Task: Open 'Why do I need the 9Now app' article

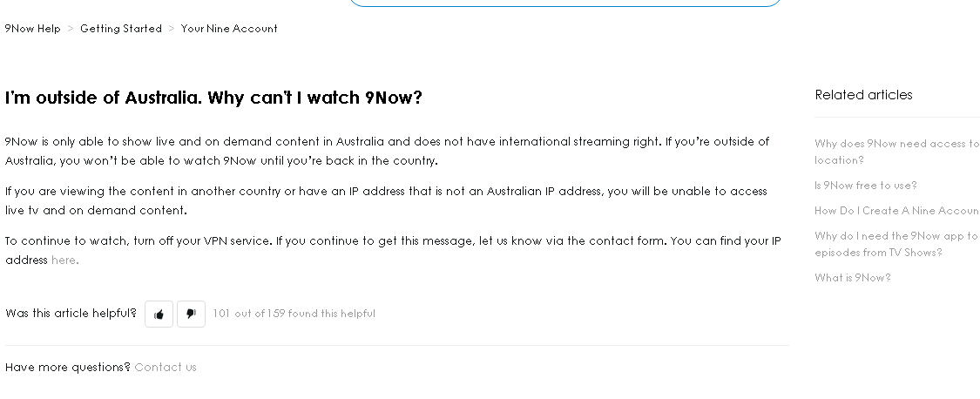Action: coord(897,244)
